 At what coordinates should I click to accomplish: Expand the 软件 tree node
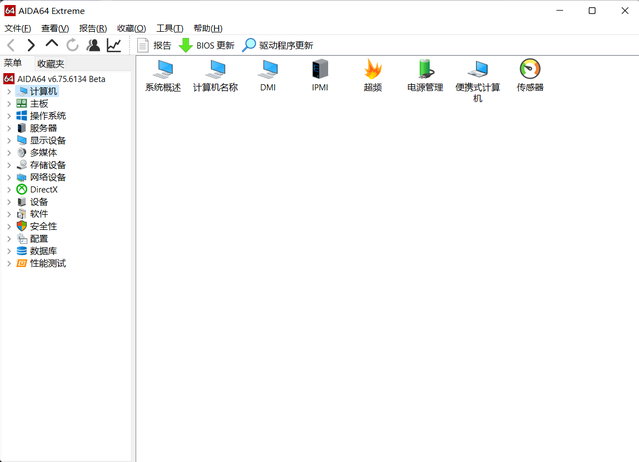point(9,214)
